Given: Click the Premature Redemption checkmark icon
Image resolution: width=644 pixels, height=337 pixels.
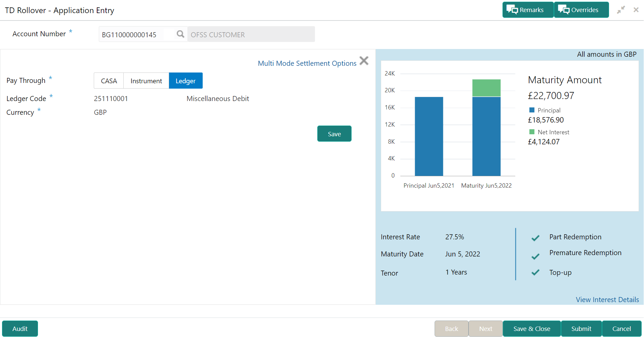Looking at the screenshot, I should coord(535,256).
